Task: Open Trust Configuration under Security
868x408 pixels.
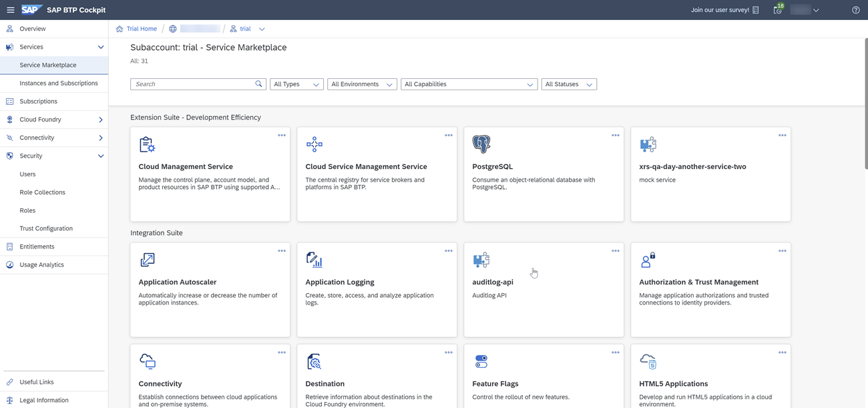Action: (54, 228)
